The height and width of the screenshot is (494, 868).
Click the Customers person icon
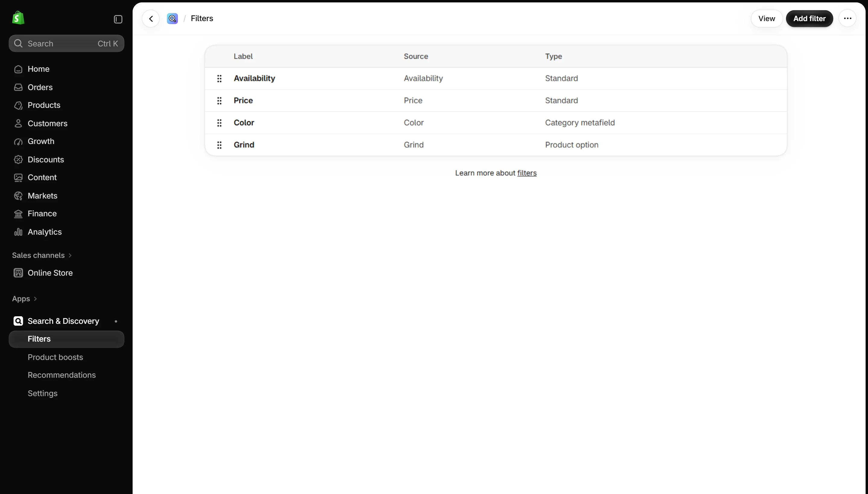[18, 123]
